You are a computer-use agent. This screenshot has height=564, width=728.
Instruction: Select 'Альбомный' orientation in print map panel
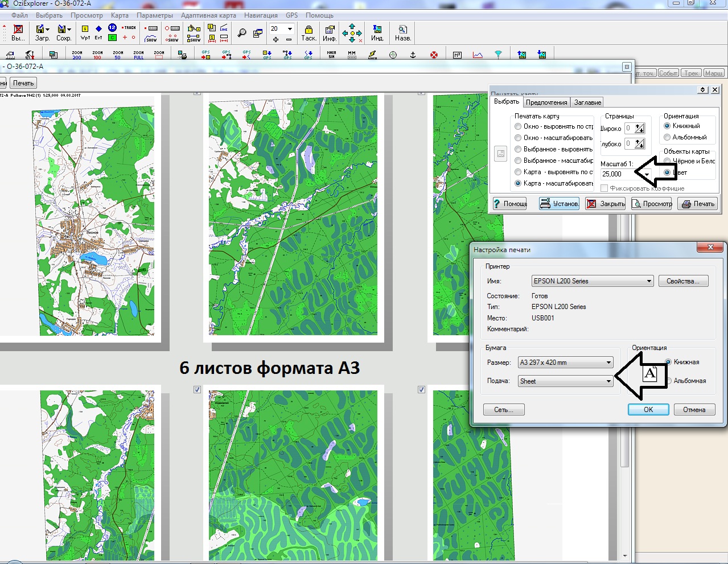pyautogui.click(x=668, y=138)
